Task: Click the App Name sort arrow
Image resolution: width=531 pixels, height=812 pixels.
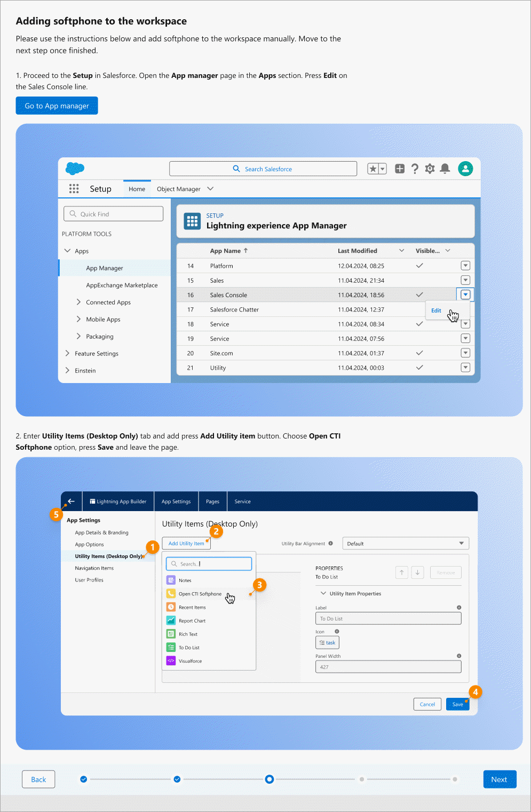Action: 246,250
